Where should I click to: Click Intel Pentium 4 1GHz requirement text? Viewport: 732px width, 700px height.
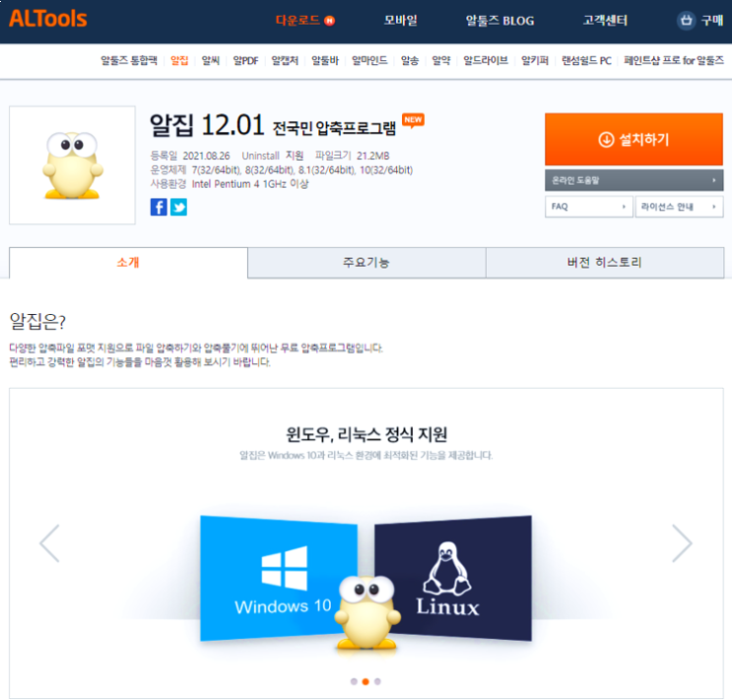pos(250,184)
